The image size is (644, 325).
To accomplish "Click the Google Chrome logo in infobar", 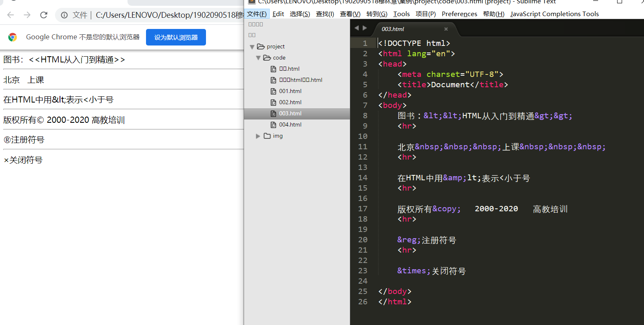I will click(x=13, y=37).
